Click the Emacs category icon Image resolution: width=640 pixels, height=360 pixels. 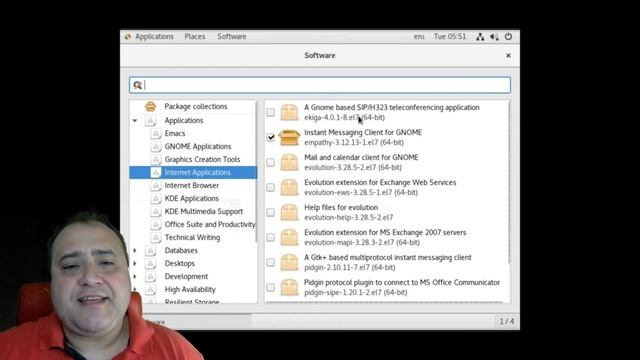click(156, 133)
